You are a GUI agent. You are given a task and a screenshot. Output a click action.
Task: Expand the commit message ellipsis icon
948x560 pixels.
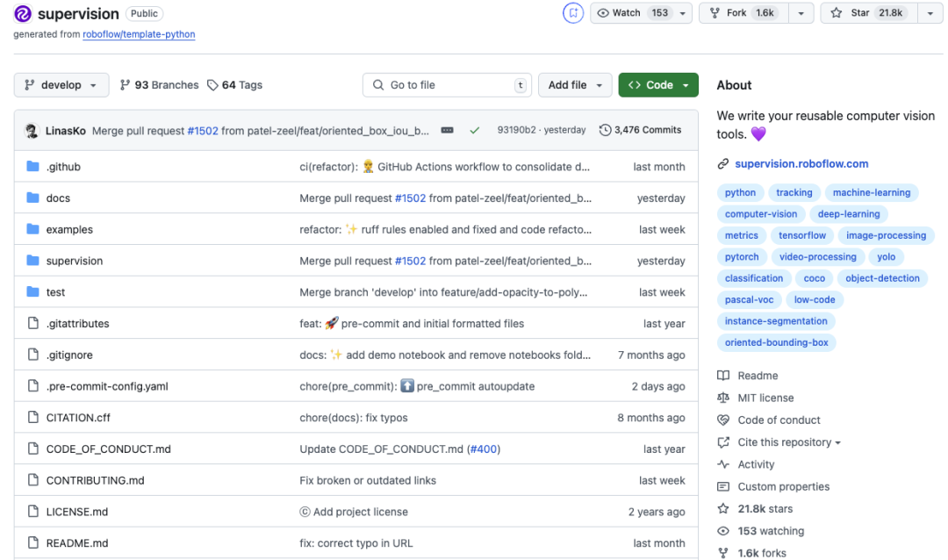click(447, 130)
